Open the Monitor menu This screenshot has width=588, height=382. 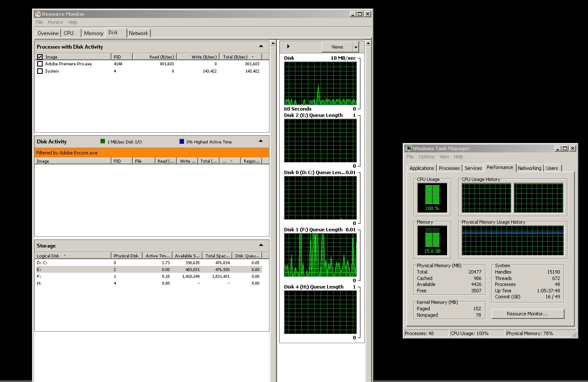[x=55, y=22]
